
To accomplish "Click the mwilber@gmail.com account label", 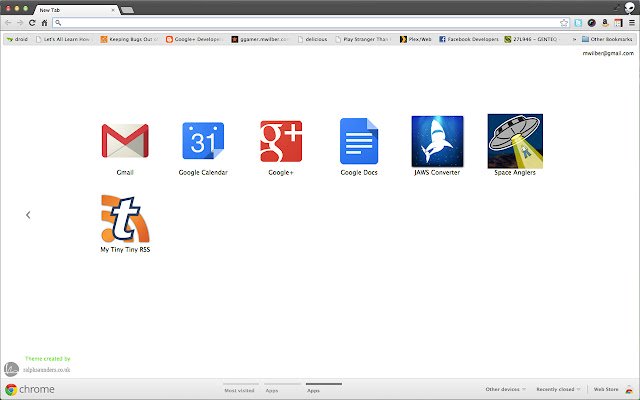I will click(x=608, y=53).
